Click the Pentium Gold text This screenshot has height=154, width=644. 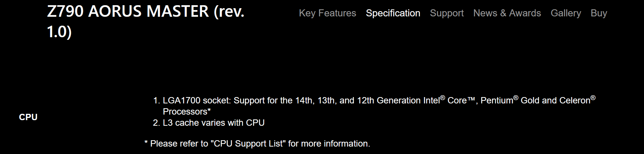(x=510, y=101)
